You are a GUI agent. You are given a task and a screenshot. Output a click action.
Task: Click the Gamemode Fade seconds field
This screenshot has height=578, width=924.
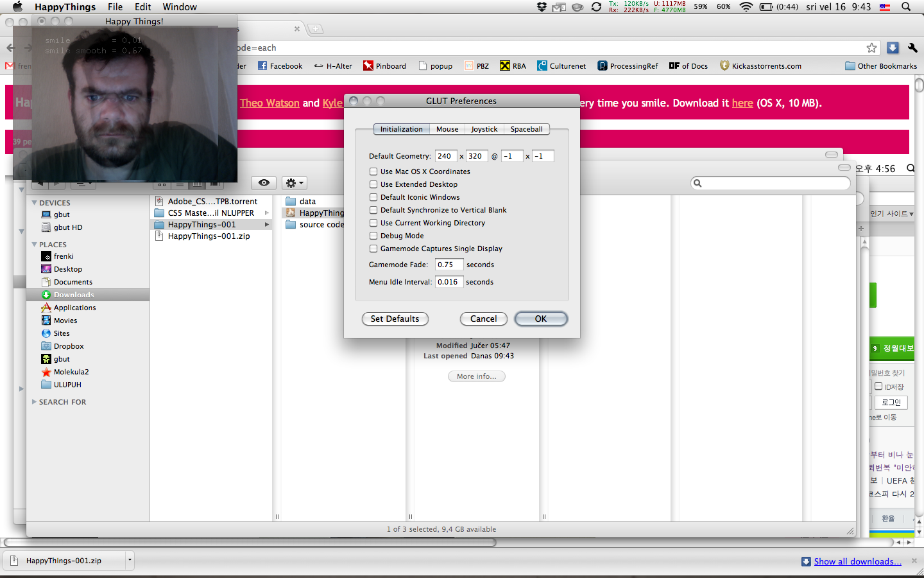coord(449,265)
